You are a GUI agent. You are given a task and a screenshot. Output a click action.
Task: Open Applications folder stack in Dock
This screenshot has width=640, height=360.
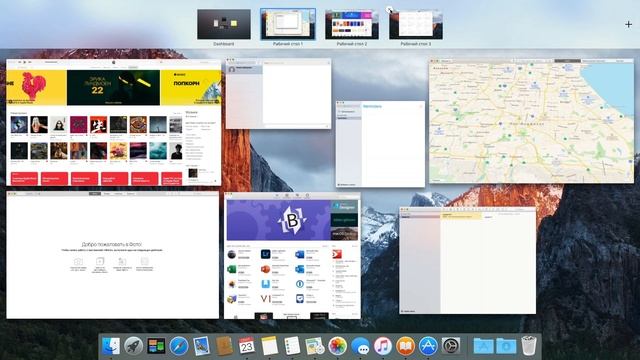point(483,346)
